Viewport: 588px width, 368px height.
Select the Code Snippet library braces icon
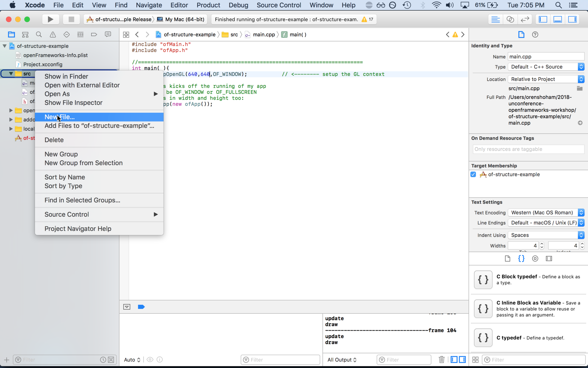[x=521, y=258]
